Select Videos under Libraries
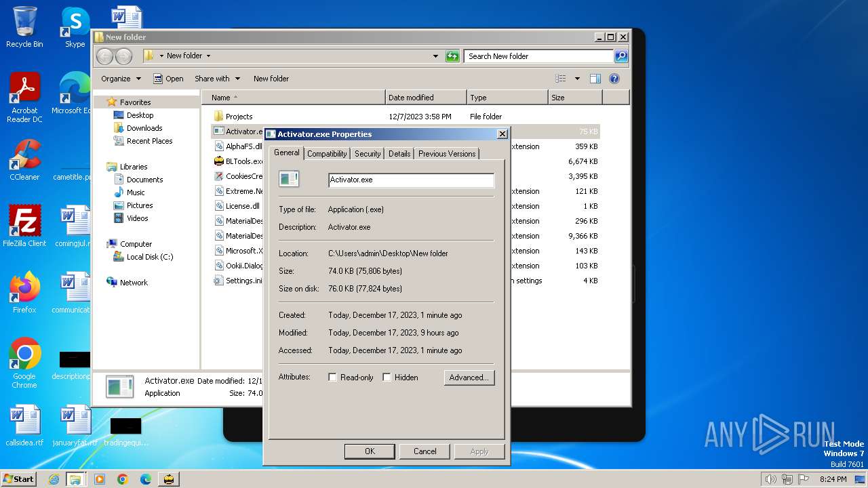Viewport: 868px width, 488px height. pyautogui.click(x=137, y=218)
